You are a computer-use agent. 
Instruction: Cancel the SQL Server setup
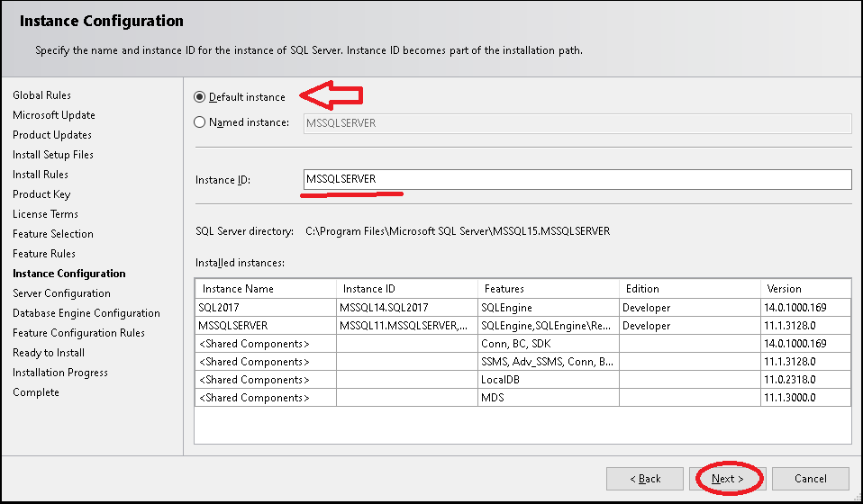(811, 479)
